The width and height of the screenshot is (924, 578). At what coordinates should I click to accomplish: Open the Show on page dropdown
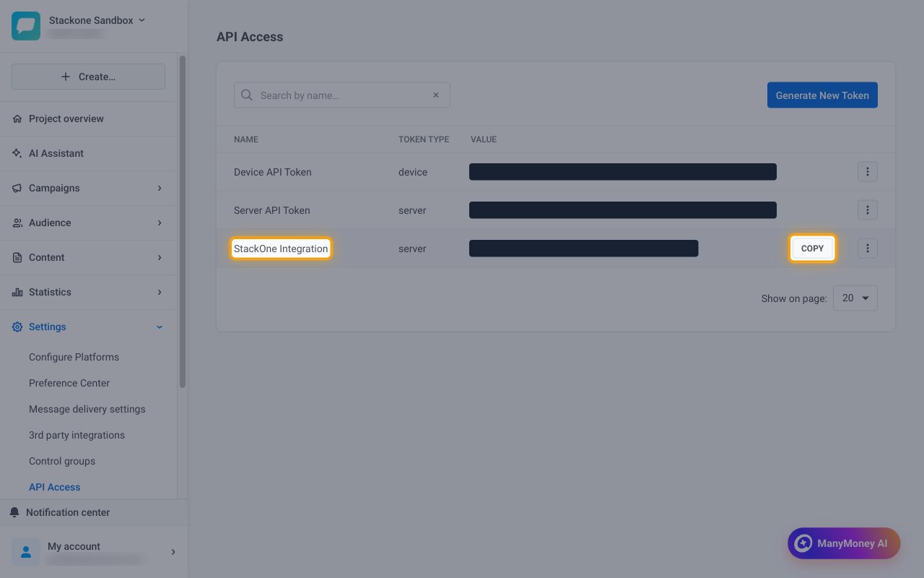(x=855, y=298)
